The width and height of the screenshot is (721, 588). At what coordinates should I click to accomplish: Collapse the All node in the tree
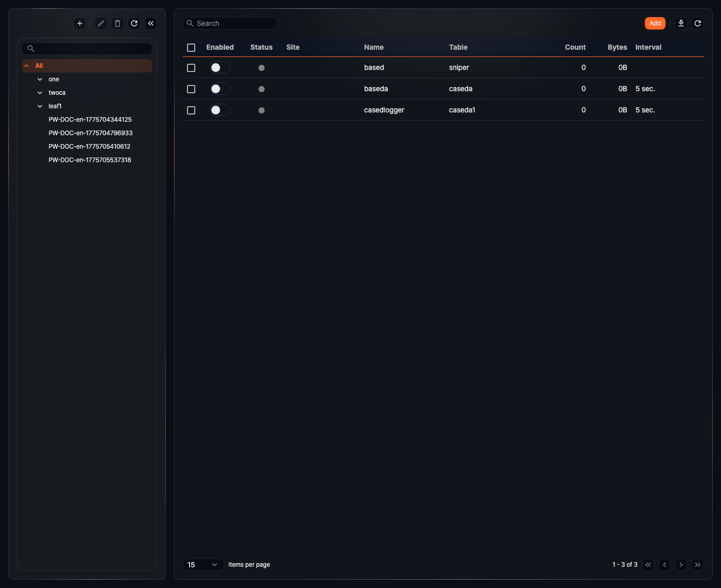coord(26,66)
